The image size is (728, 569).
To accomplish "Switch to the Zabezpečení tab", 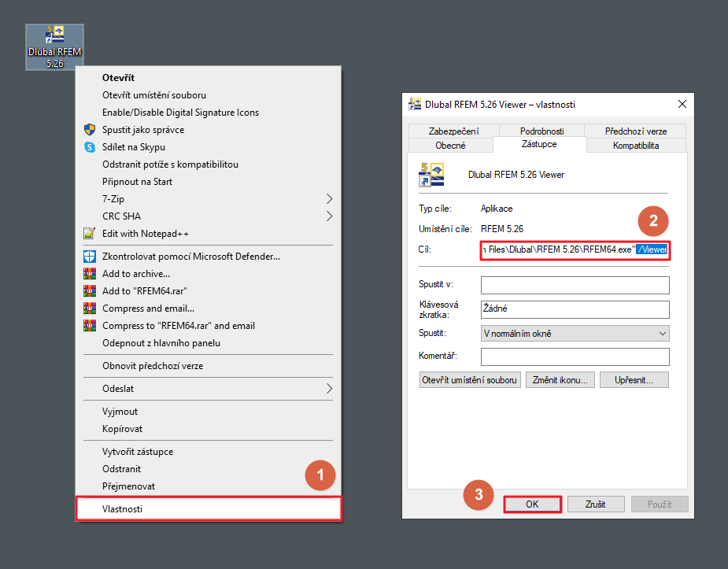I will 453,131.
